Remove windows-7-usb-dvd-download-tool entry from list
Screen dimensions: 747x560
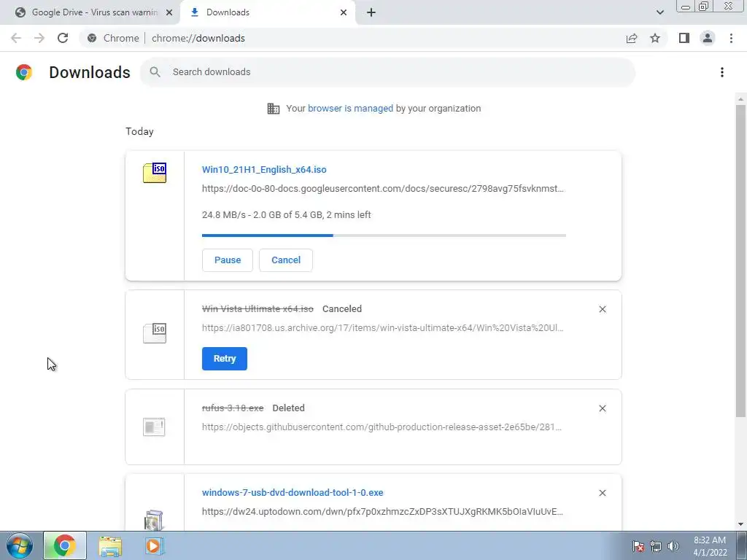(602, 493)
